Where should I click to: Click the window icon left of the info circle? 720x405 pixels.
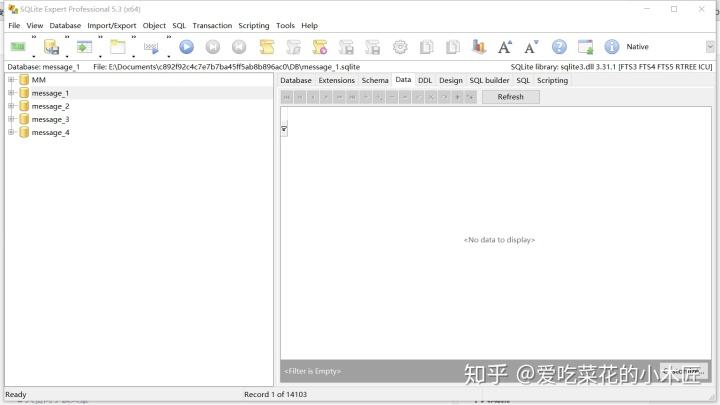585,47
